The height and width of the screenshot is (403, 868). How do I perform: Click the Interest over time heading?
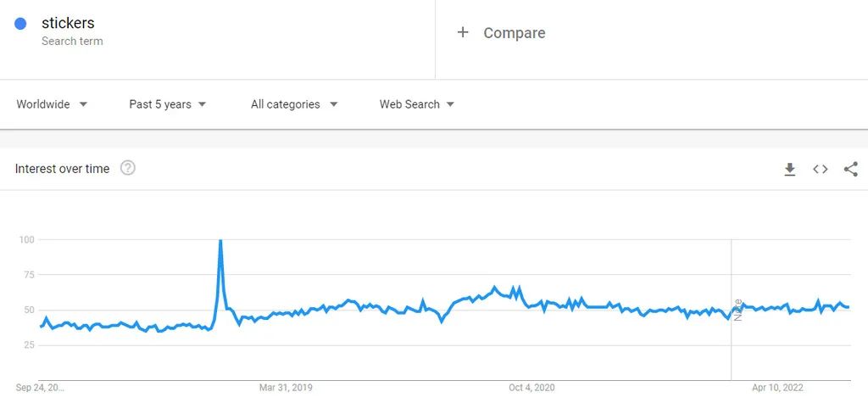pyautogui.click(x=62, y=169)
